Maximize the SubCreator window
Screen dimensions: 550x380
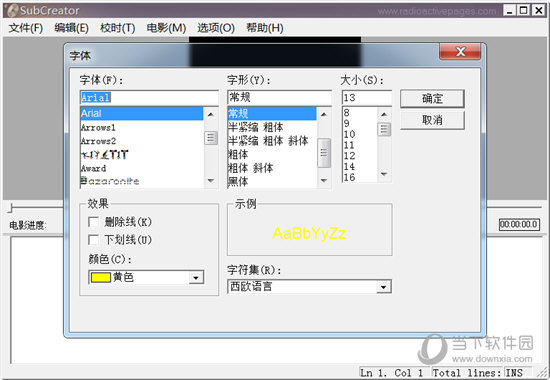(523, 11)
